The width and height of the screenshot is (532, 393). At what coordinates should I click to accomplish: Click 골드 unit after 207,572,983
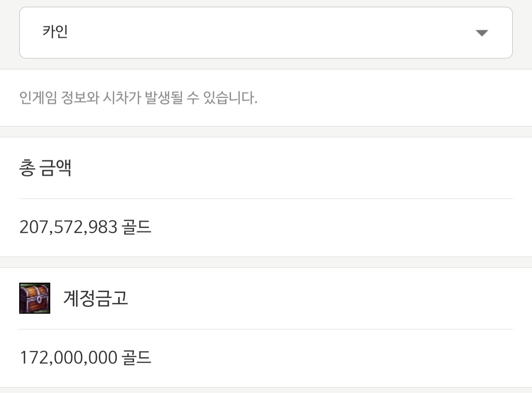136,227
